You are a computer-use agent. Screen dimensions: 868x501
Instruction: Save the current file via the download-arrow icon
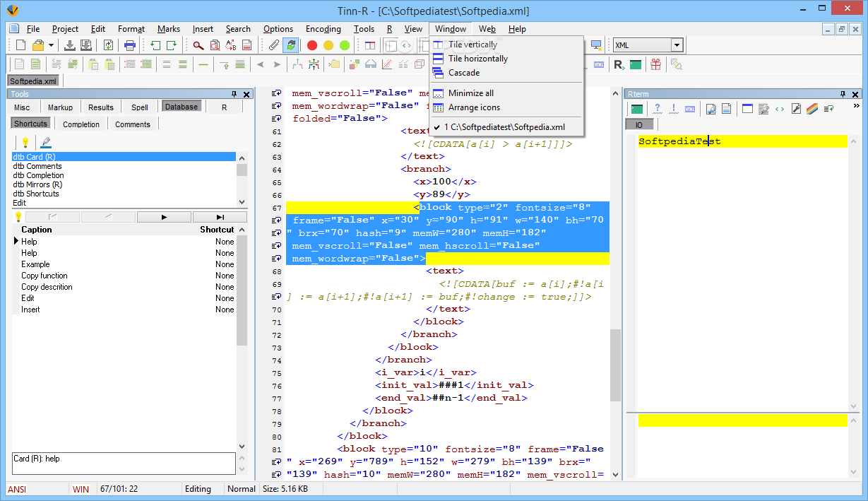pyautogui.click(x=70, y=45)
